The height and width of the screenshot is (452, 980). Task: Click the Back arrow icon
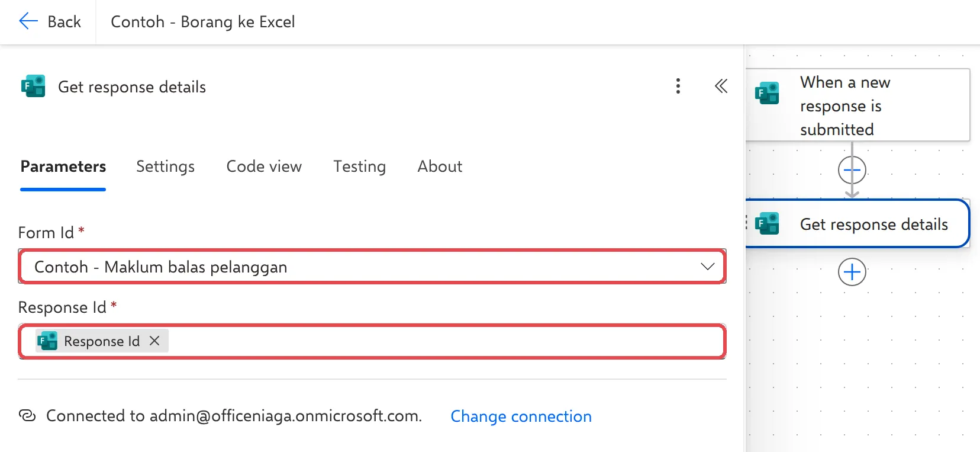coord(28,21)
